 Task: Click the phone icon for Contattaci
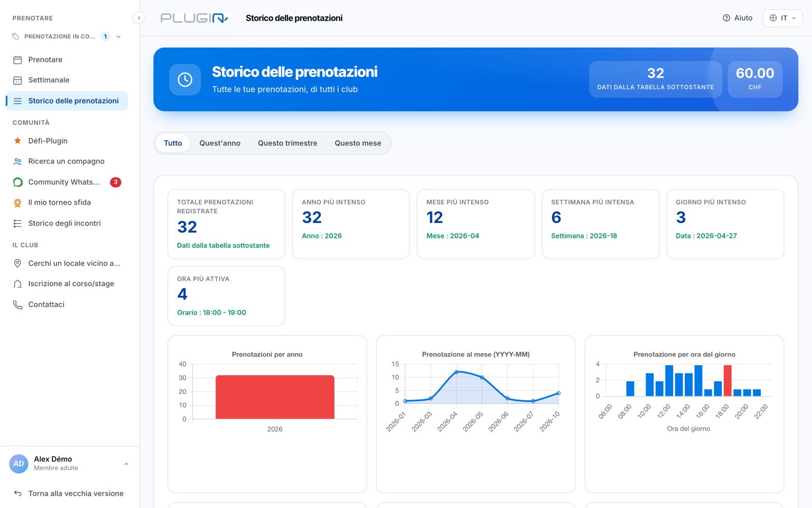(17, 305)
